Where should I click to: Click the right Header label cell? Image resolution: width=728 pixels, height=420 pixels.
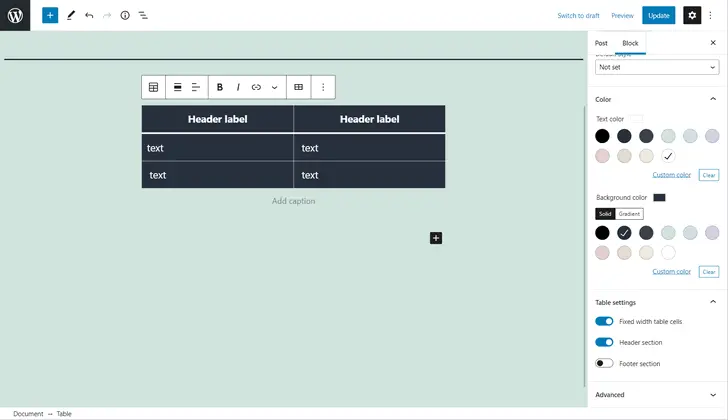(x=370, y=119)
